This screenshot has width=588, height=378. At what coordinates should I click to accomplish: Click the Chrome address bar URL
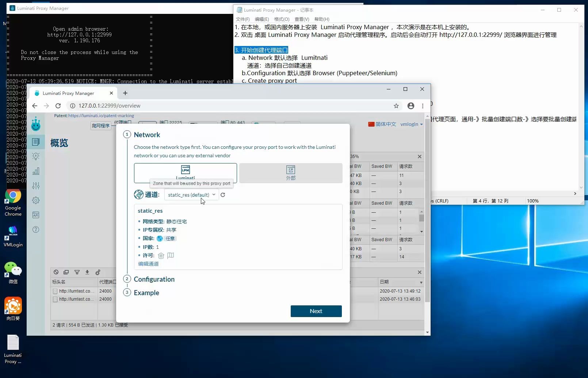110,106
